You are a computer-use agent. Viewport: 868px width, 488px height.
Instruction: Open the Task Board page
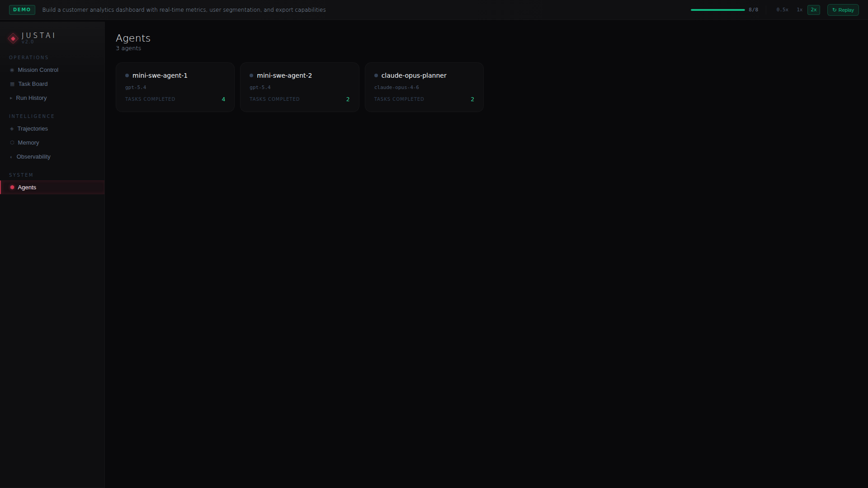coord(52,84)
